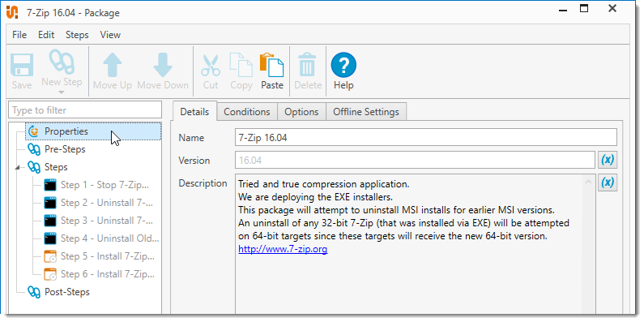Viewport: 644px width, 322px height.
Task: Open the http://www.7-zip.org link
Action: pos(283,249)
